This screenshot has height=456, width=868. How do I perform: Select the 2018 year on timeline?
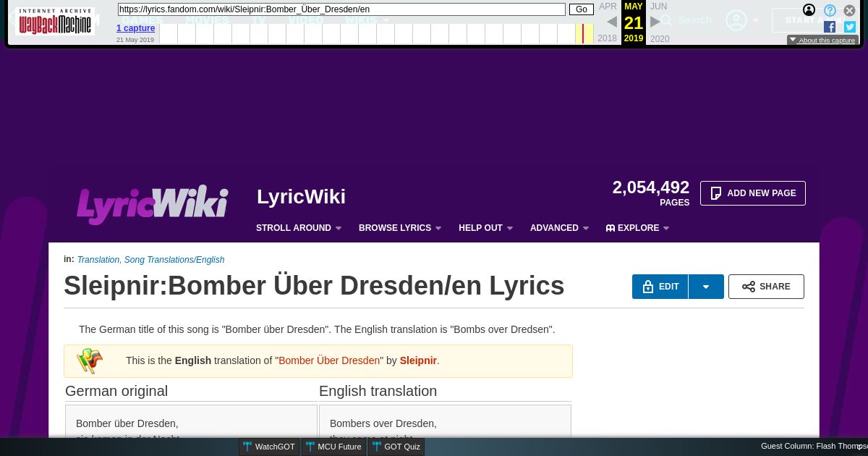(x=608, y=38)
